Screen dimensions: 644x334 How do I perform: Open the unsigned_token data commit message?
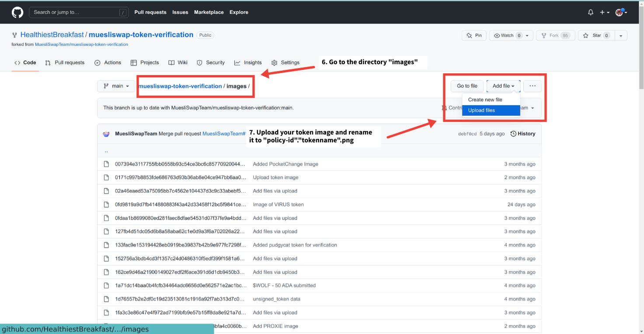tap(277, 299)
